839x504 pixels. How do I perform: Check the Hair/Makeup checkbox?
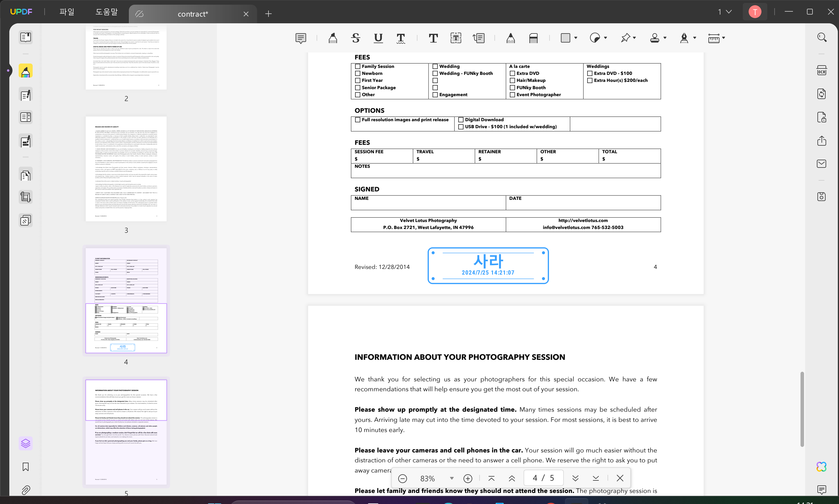(x=512, y=80)
